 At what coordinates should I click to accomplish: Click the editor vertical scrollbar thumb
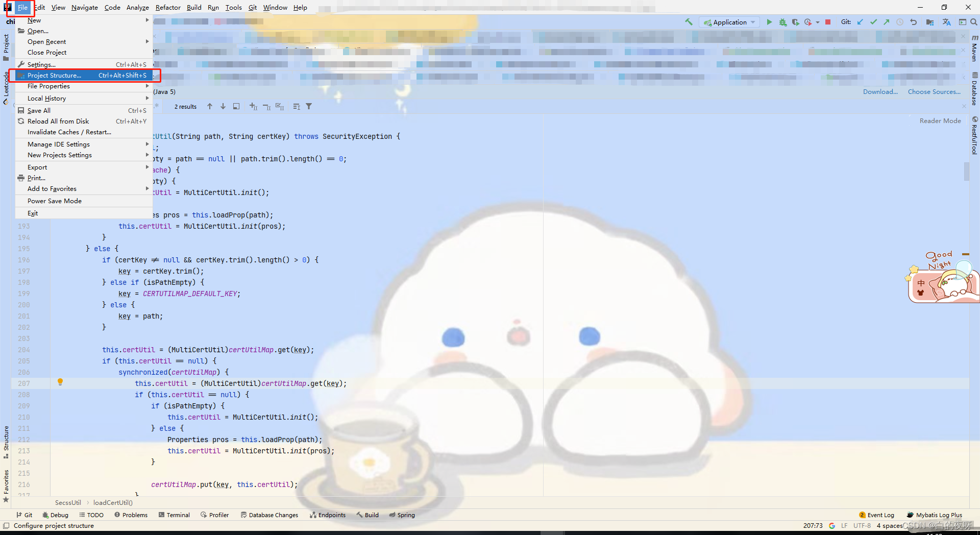966,171
